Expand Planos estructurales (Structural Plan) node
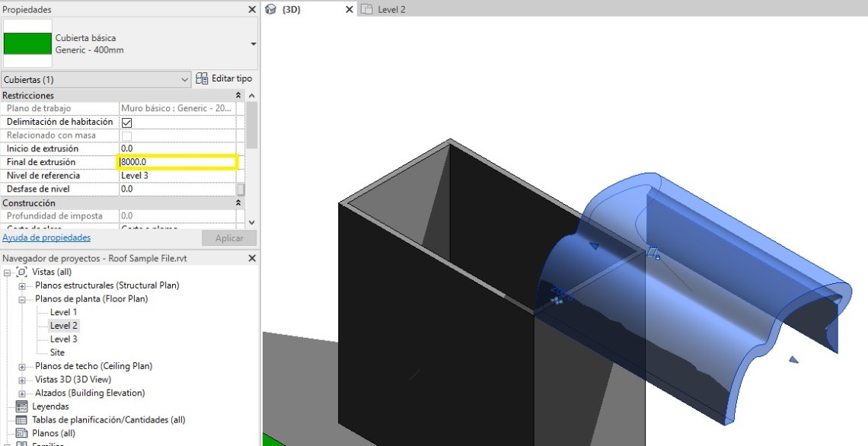Viewport: 868px width, 446px height. tap(22, 285)
